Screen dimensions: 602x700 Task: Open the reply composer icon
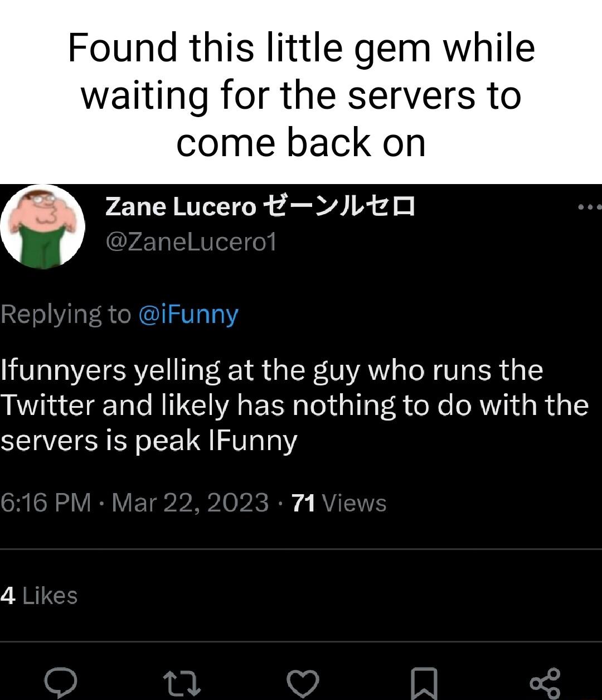point(61,682)
